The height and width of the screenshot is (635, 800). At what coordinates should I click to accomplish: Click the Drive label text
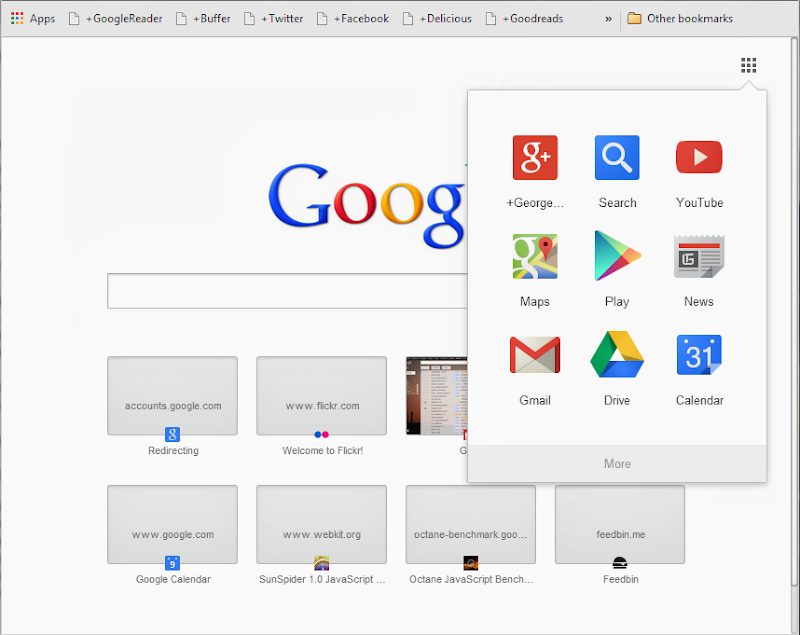click(x=617, y=400)
